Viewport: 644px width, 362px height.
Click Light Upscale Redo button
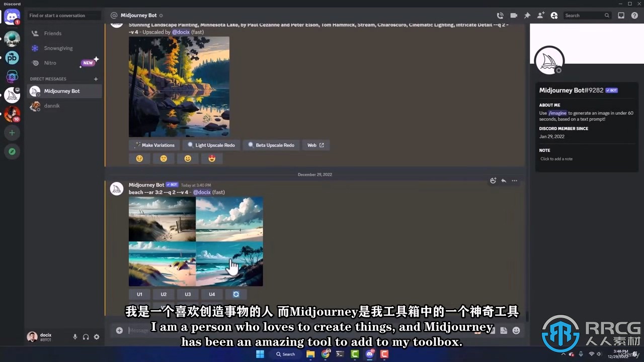click(x=211, y=145)
